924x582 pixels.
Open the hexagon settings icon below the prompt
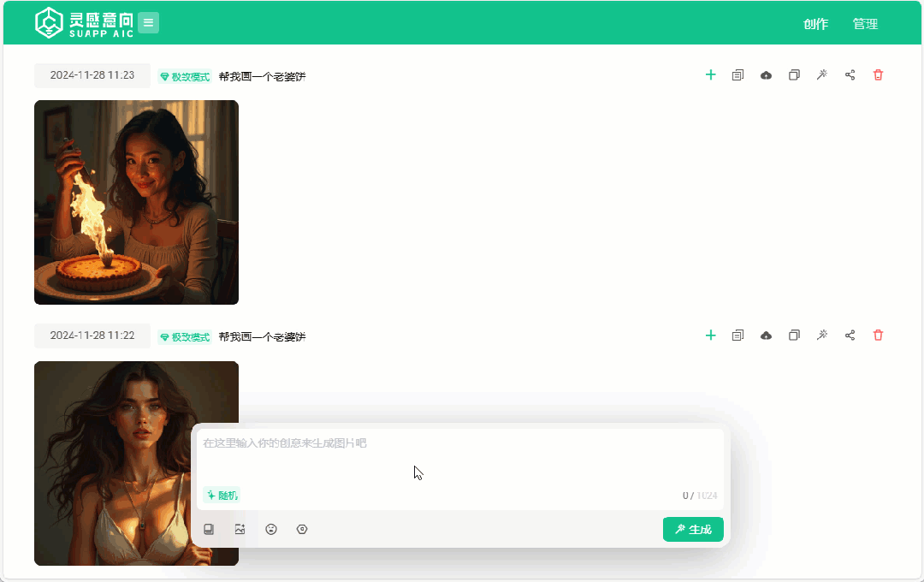[x=302, y=530]
